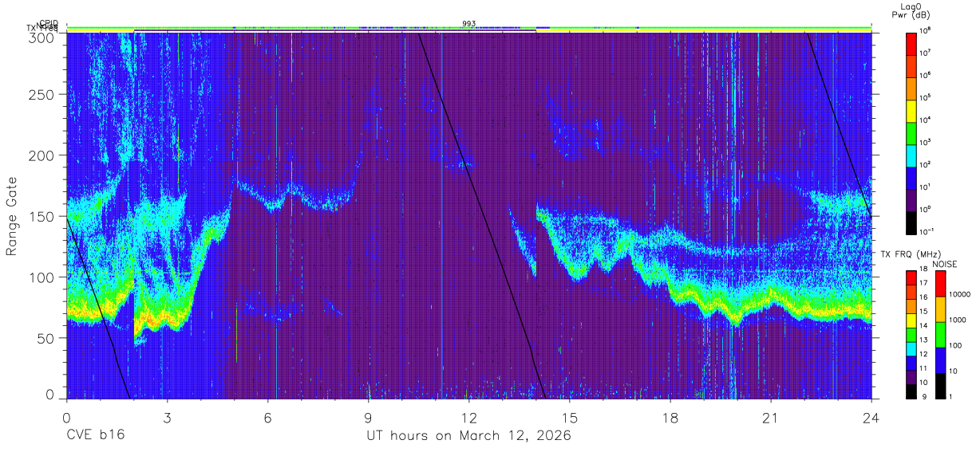980x452 pixels.
Task: Click the 'UT hours on March 12, 2026' label
Action: tap(468, 436)
